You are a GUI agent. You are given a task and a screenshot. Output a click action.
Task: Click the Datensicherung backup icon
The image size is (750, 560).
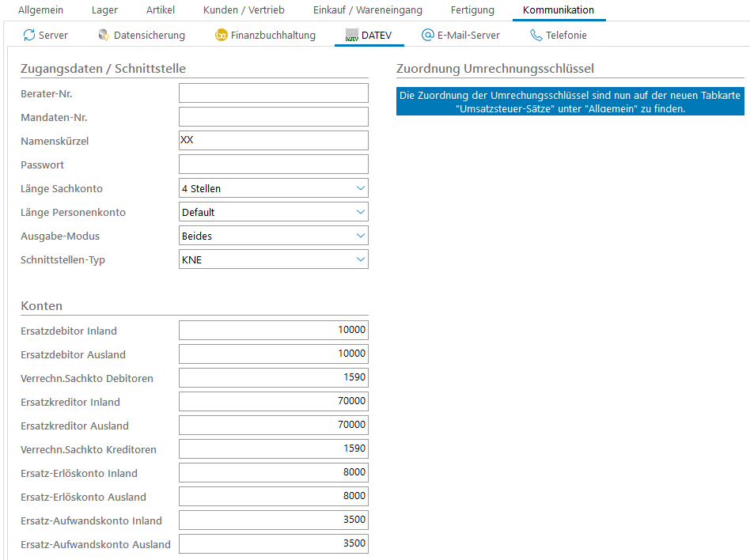(x=104, y=35)
